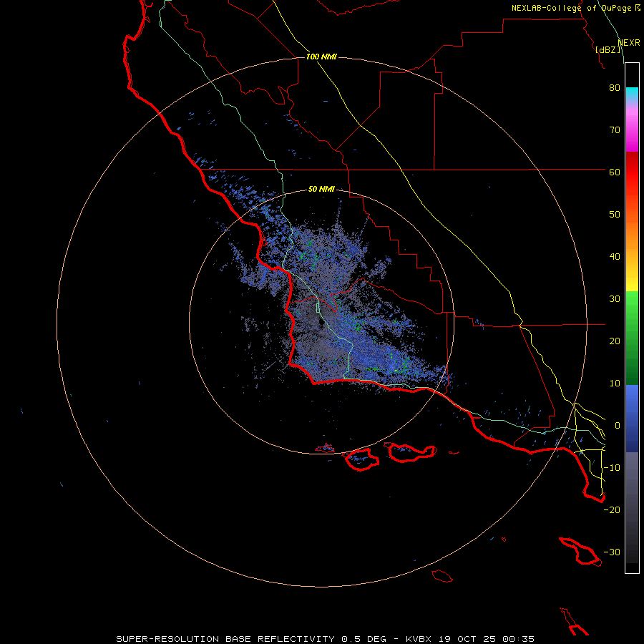Screen dimensions: 644x644
Task: Click the '-10' value on dBZ scale
Action: pos(612,468)
